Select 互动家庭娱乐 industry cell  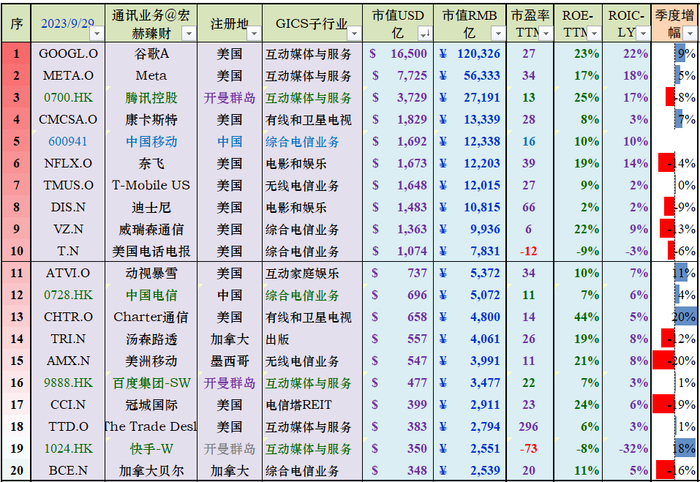pyautogui.click(x=312, y=273)
